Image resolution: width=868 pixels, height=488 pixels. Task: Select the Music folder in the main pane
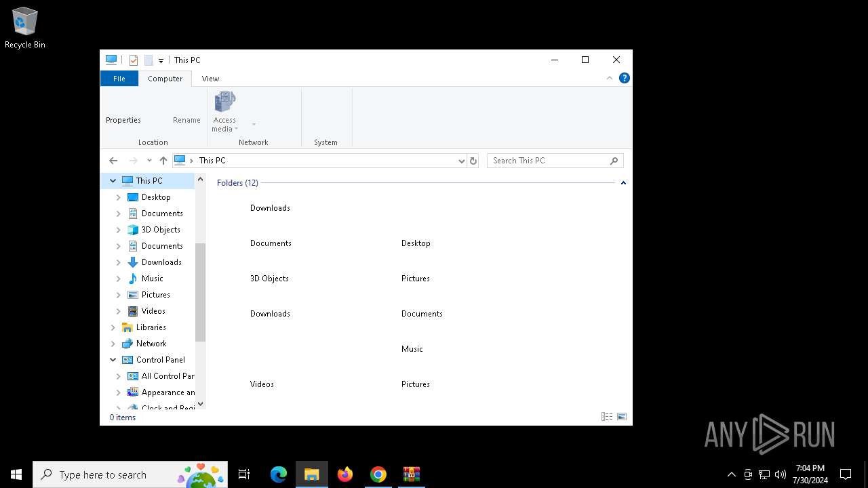pyautogui.click(x=412, y=349)
